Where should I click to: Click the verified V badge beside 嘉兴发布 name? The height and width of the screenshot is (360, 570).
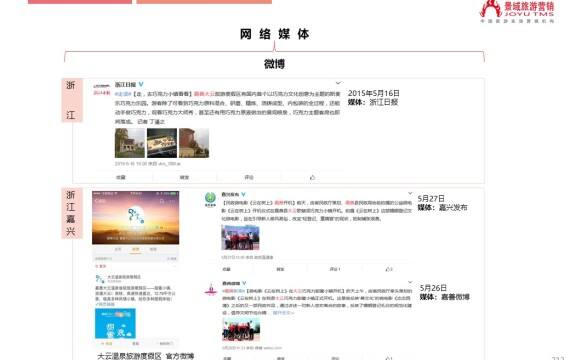point(244,195)
